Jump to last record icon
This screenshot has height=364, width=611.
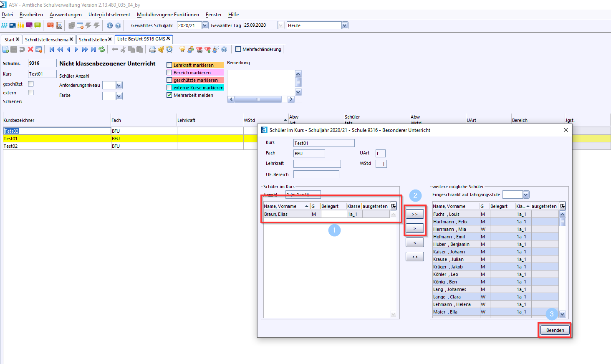(93, 49)
